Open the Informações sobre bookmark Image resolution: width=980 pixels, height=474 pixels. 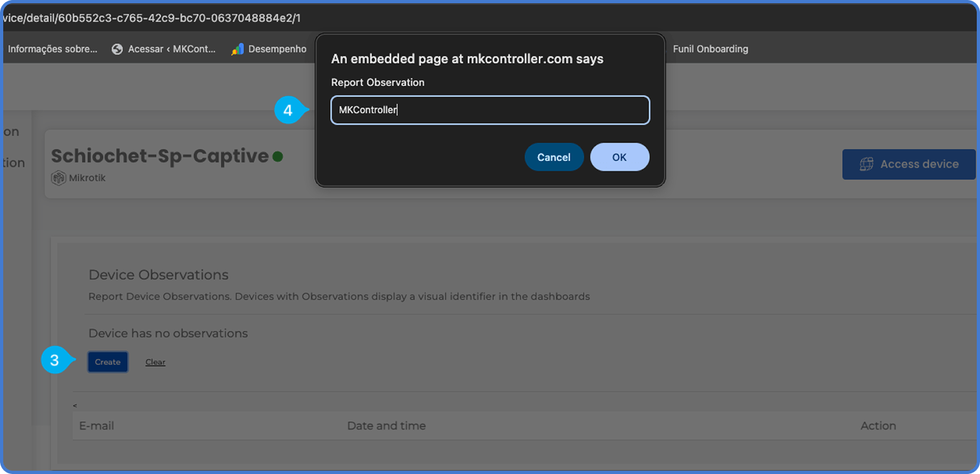click(x=52, y=48)
